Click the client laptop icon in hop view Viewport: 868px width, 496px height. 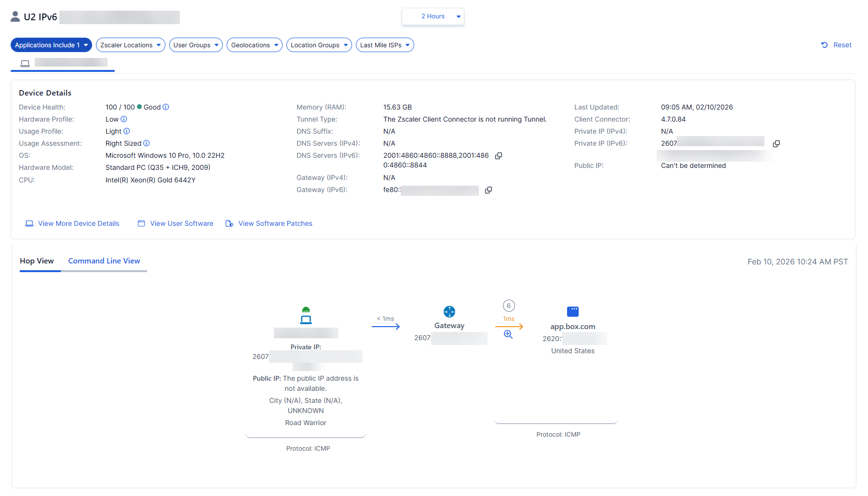pyautogui.click(x=306, y=319)
